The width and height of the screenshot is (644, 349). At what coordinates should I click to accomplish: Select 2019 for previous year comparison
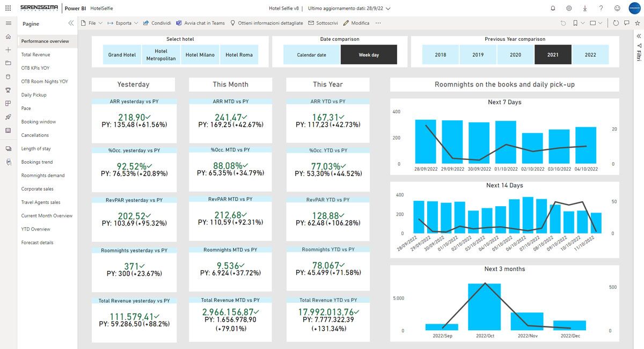point(478,55)
